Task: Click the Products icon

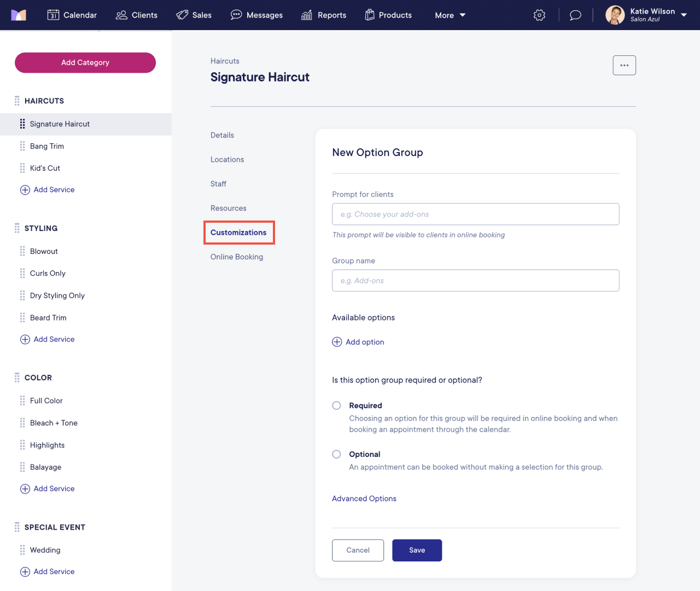Action: (371, 15)
